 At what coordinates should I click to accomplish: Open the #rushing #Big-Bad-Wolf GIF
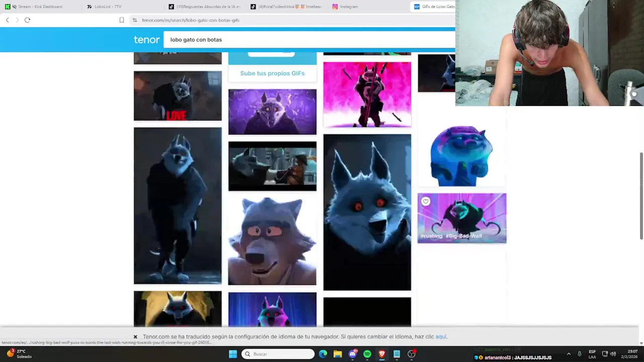tap(462, 218)
